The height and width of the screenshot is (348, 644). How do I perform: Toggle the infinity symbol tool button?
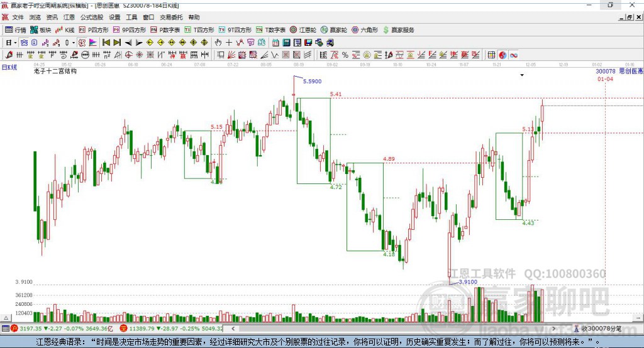pos(513,55)
